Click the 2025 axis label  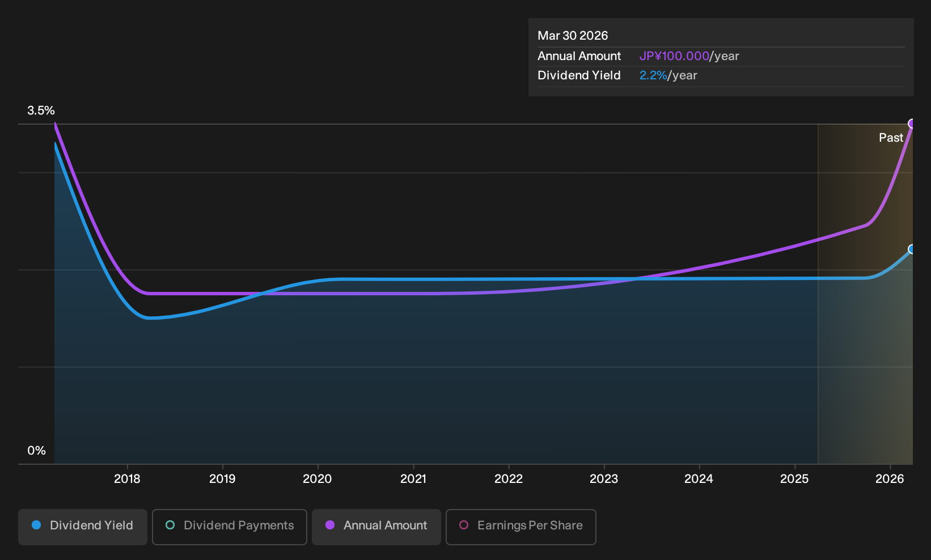[x=794, y=479]
